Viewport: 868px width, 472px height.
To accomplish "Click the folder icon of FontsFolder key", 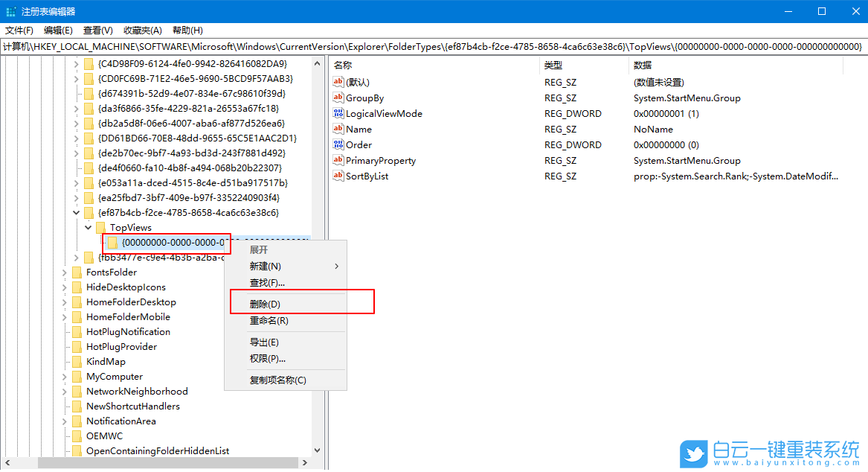I will (x=77, y=272).
